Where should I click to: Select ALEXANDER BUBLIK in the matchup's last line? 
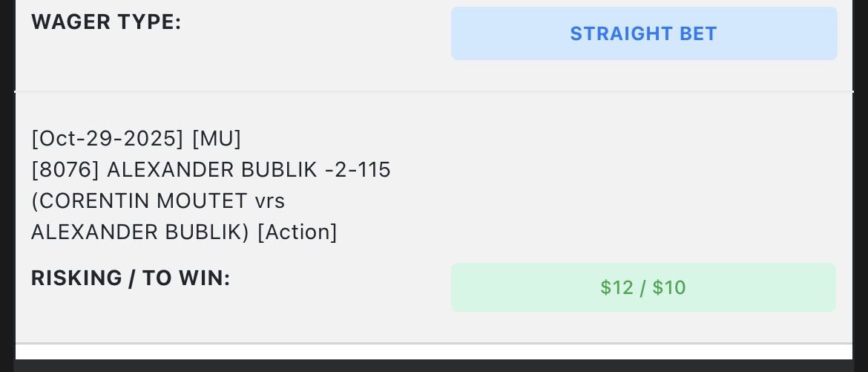(x=137, y=232)
